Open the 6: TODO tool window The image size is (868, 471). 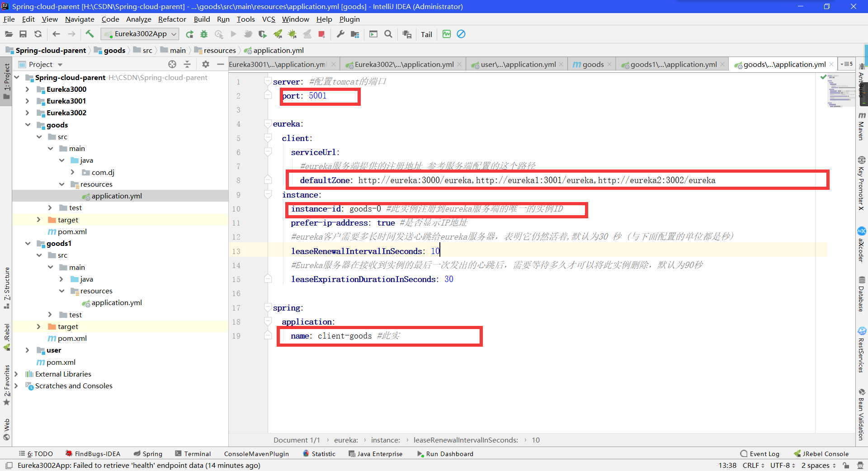pyautogui.click(x=36, y=454)
